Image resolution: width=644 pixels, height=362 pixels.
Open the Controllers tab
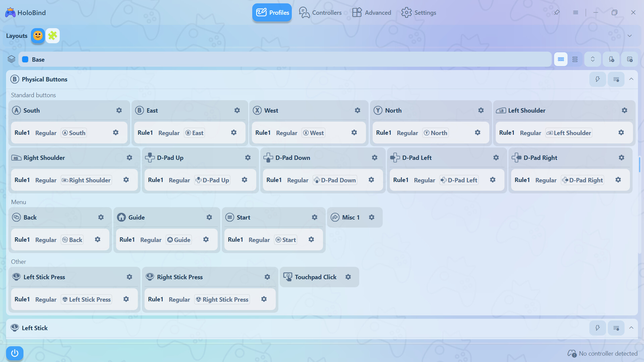pyautogui.click(x=320, y=12)
